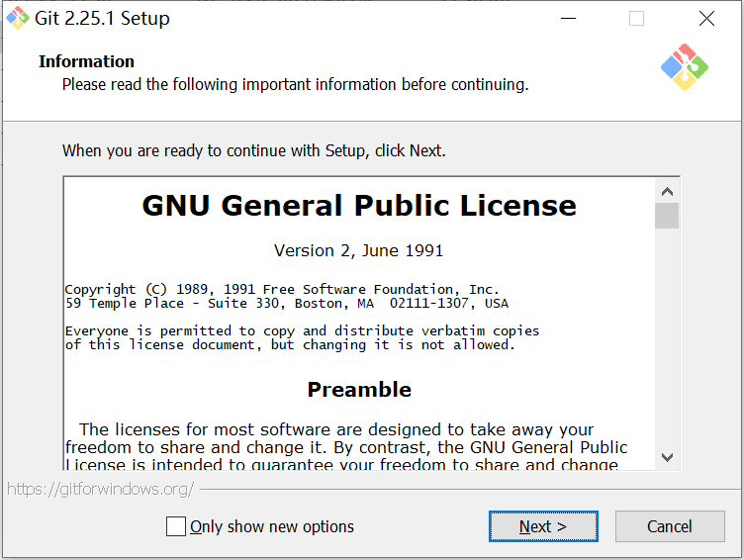Click the Git logo in the header
744x560 pixels.
coord(684,67)
